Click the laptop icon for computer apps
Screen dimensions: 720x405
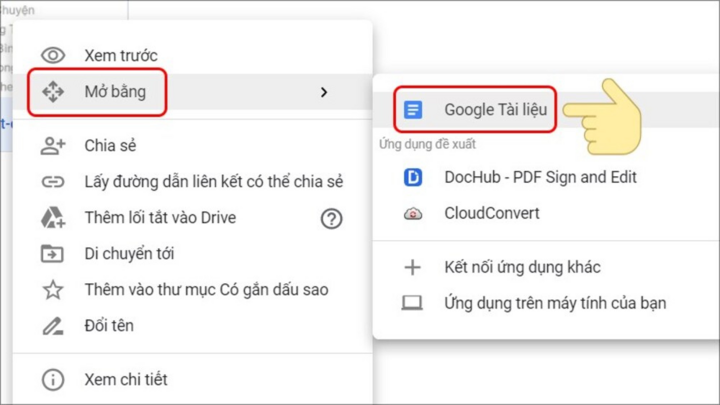point(412,303)
